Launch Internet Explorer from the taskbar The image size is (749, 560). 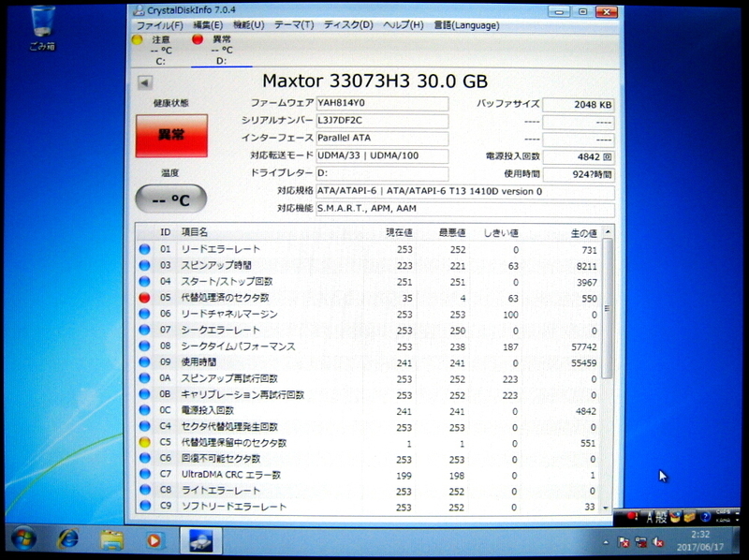click(67, 540)
